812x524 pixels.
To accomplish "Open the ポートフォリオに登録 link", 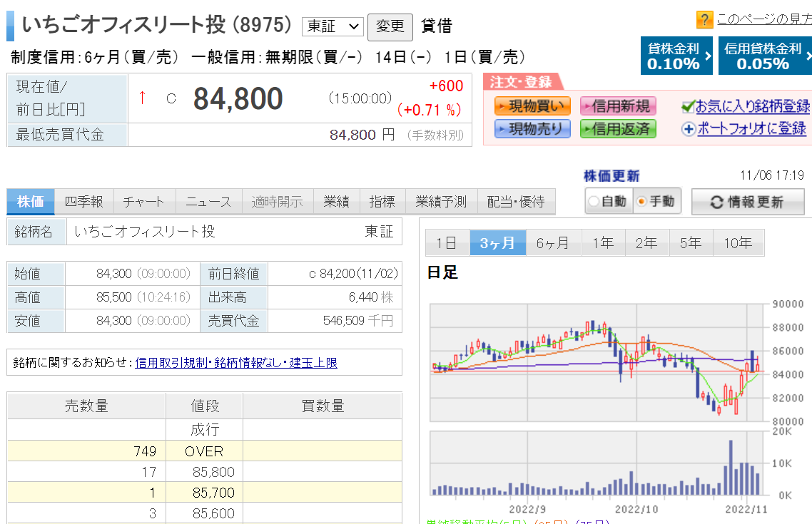I will [751, 129].
